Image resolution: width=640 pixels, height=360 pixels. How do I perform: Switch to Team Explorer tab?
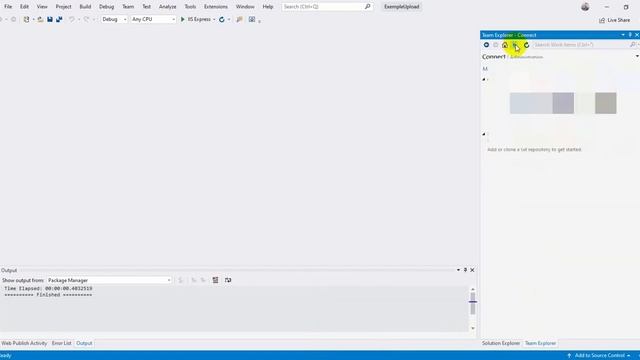pos(540,343)
